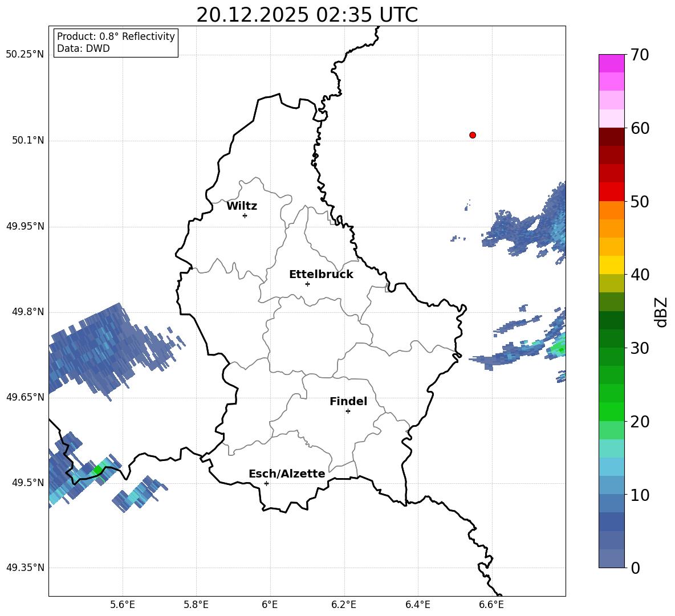Click the 49.5°N latitude label
The width and height of the screenshot is (675, 616).
tap(27, 483)
